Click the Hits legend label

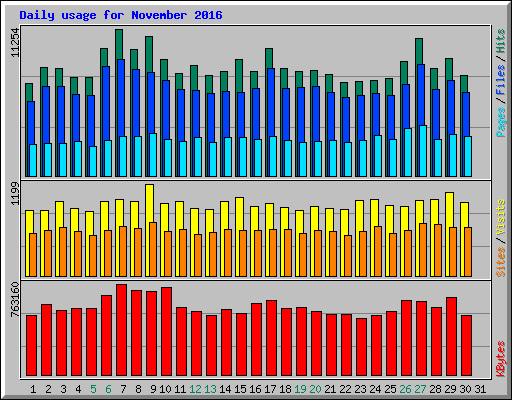pyautogui.click(x=500, y=42)
